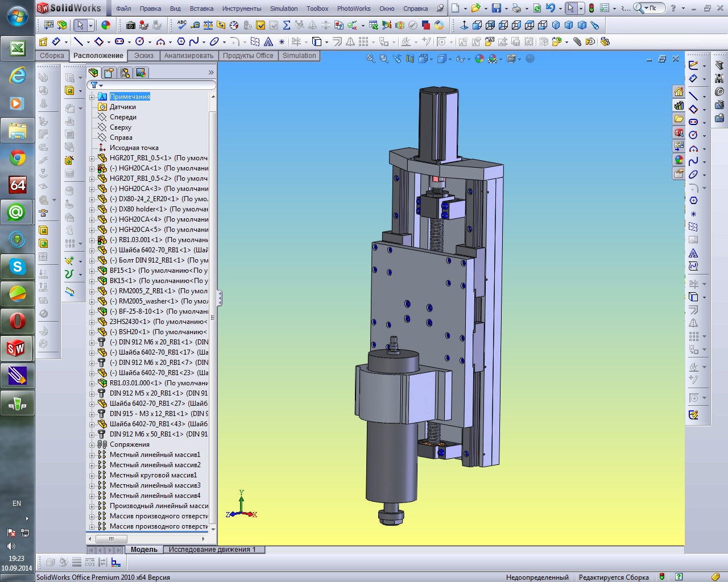Image resolution: width=728 pixels, height=582 pixels.
Task: Open the Файл menu
Action: click(123, 9)
